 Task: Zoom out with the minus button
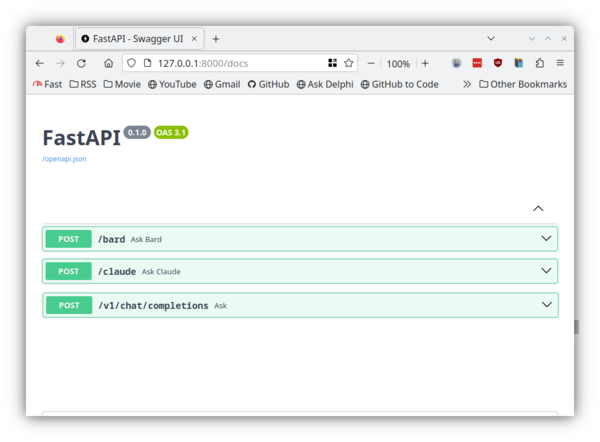[x=371, y=64]
